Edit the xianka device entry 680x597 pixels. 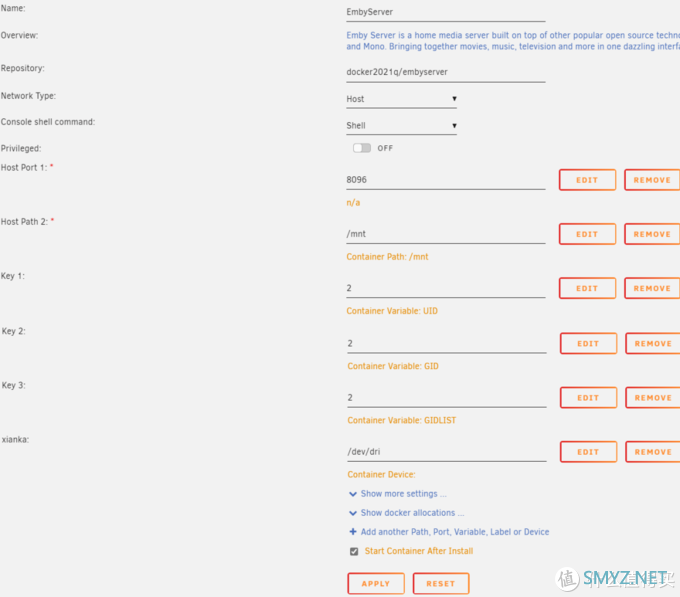point(588,452)
